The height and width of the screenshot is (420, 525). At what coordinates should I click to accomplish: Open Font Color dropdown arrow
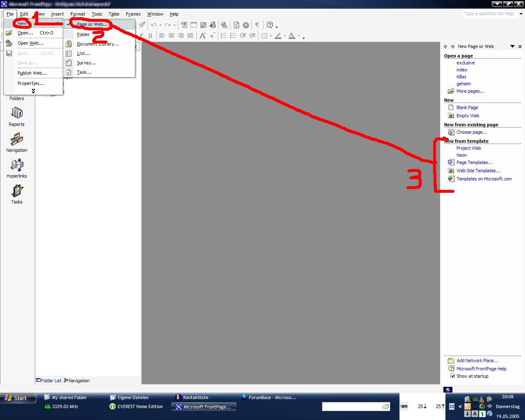(299, 36)
